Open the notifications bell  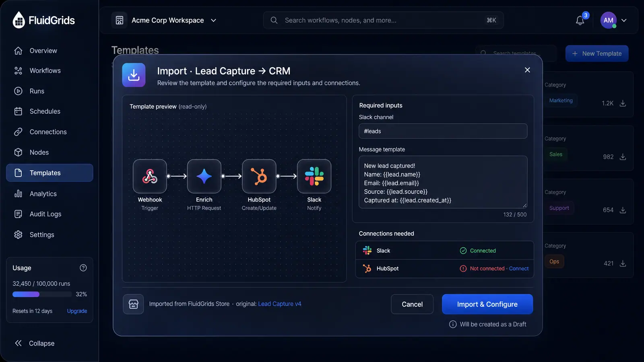click(580, 21)
